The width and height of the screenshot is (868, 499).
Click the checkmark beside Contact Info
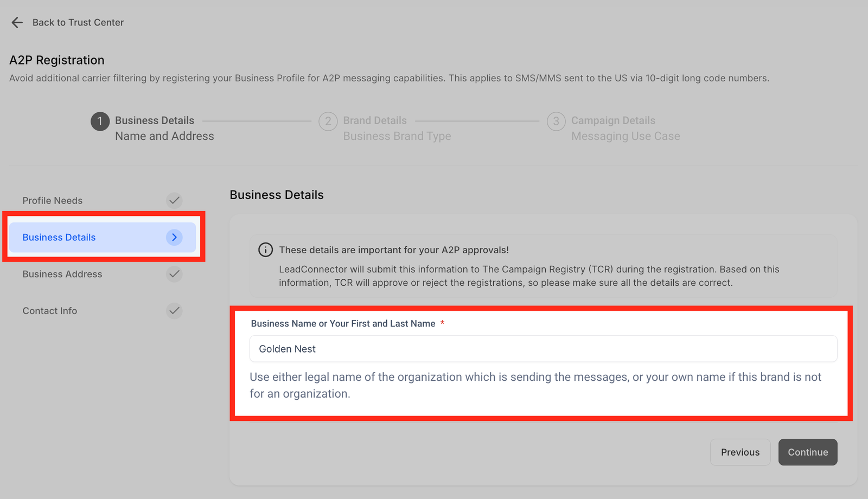tap(174, 311)
